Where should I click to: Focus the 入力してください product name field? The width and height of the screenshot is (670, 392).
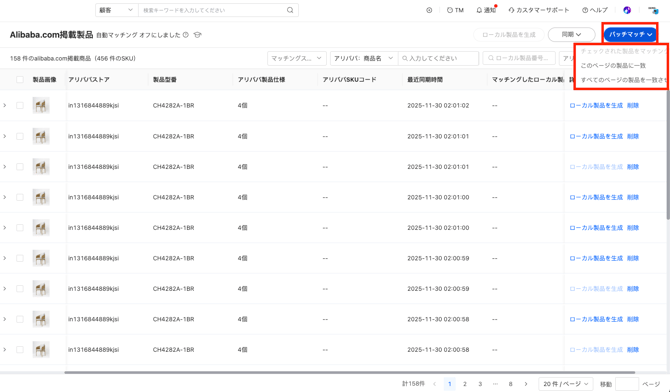[439, 58]
